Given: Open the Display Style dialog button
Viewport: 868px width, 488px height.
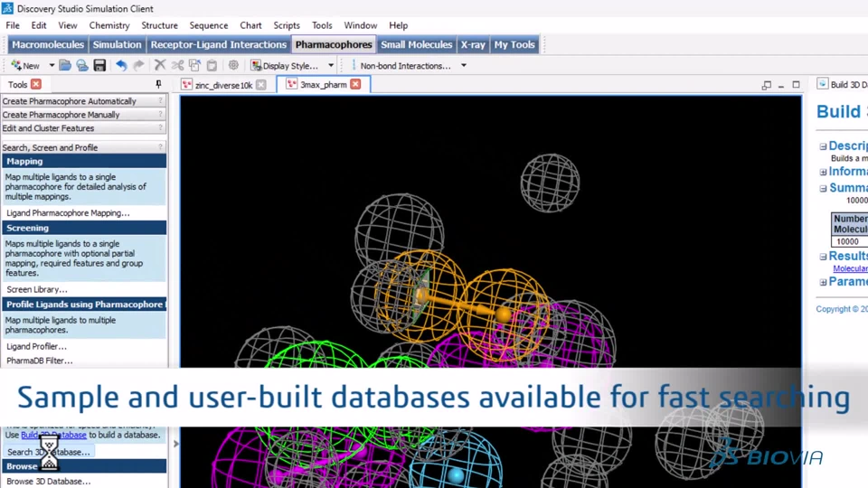Looking at the screenshot, I should click(285, 65).
